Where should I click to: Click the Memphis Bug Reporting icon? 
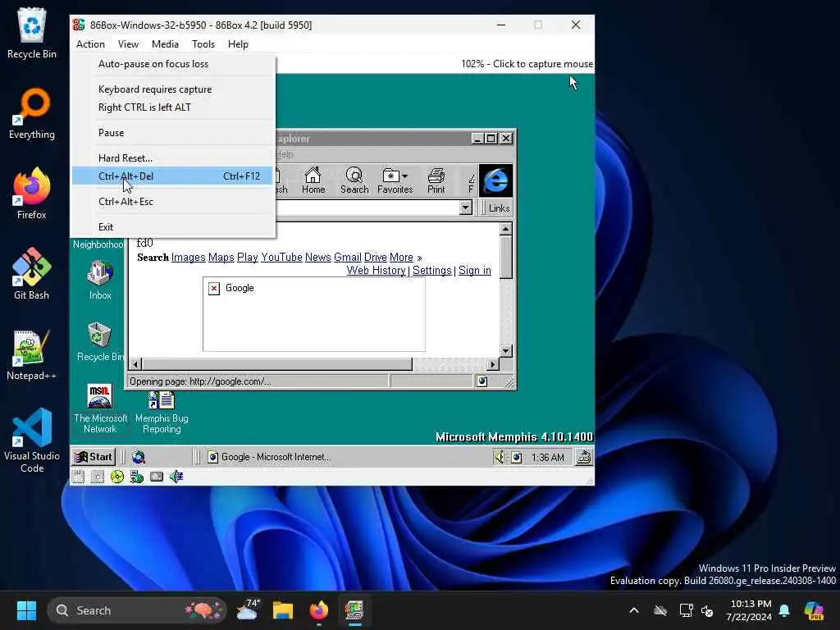[162, 412]
